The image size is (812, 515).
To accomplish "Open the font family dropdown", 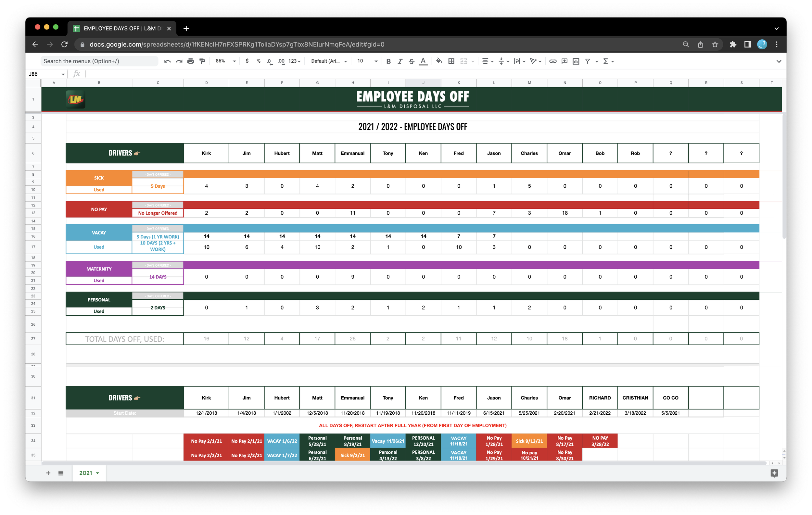I will (328, 61).
